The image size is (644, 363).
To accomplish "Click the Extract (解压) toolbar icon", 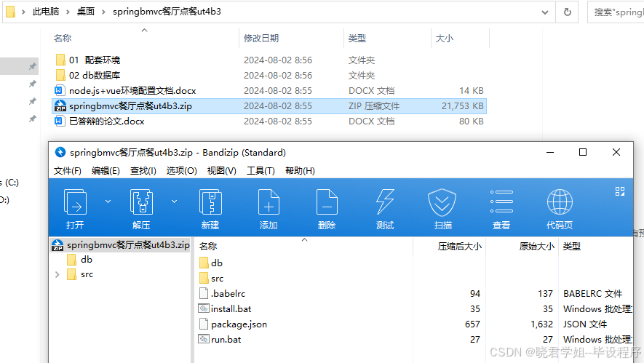I will [141, 202].
